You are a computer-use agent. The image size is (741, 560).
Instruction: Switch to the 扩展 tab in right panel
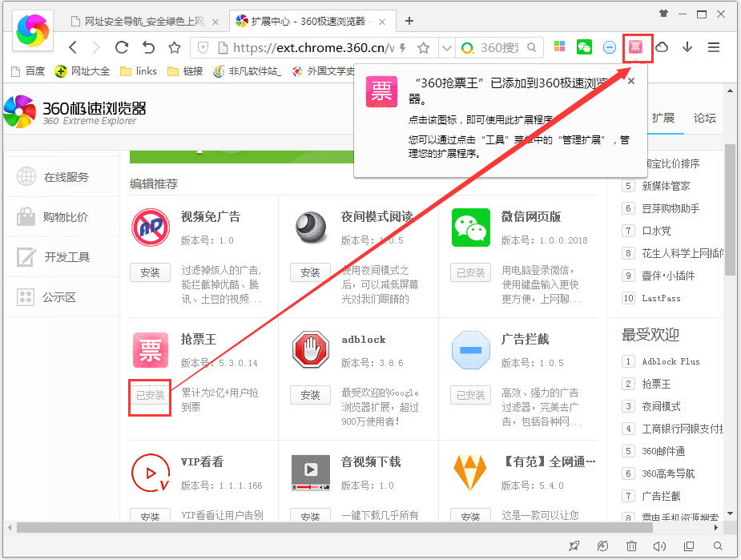pos(664,117)
